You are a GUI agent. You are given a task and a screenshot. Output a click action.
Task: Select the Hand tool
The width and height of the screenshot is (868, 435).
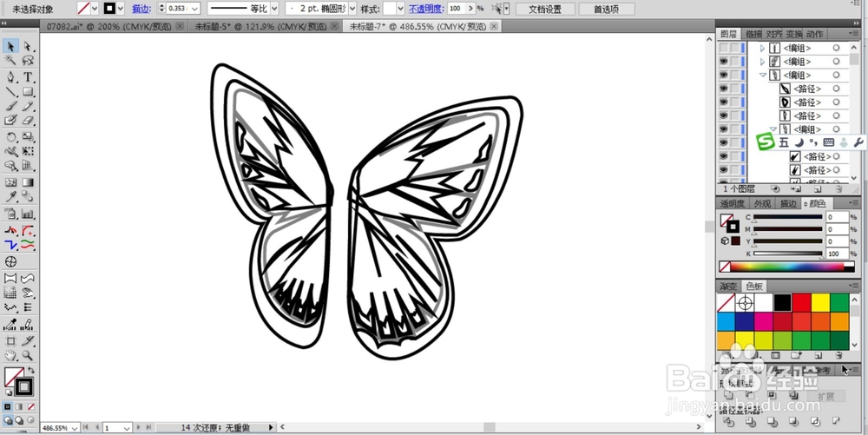(x=10, y=355)
